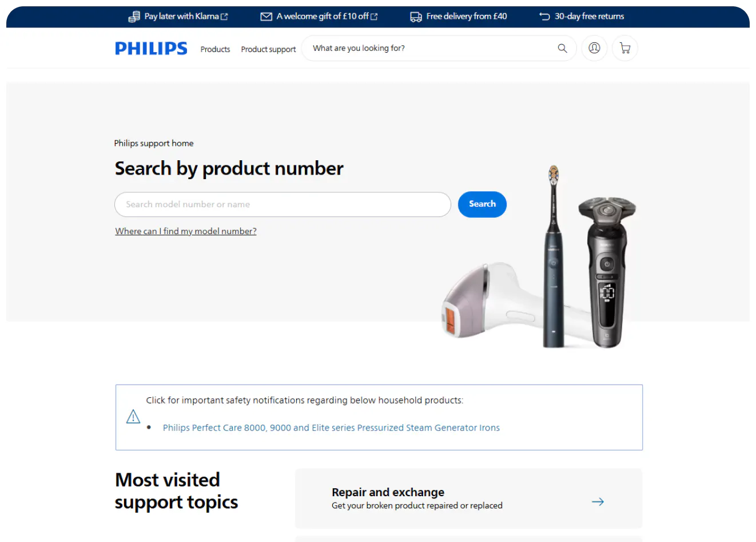Open 'Where can I find my model number?'
Viewport: 756px width, 542px height.
coord(186,231)
